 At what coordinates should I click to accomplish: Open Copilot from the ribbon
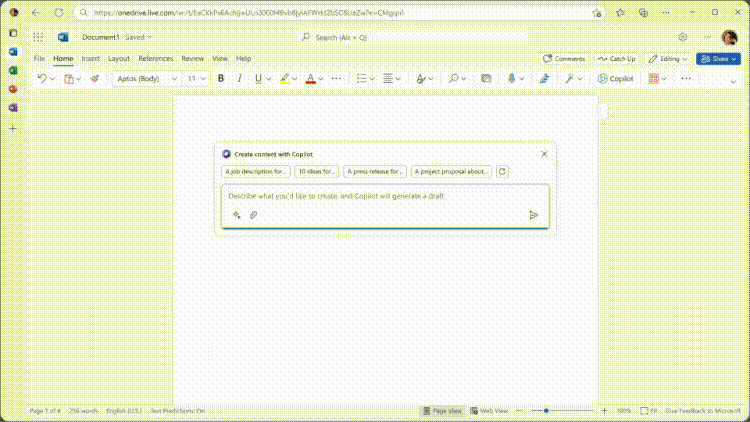[x=616, y=78]
